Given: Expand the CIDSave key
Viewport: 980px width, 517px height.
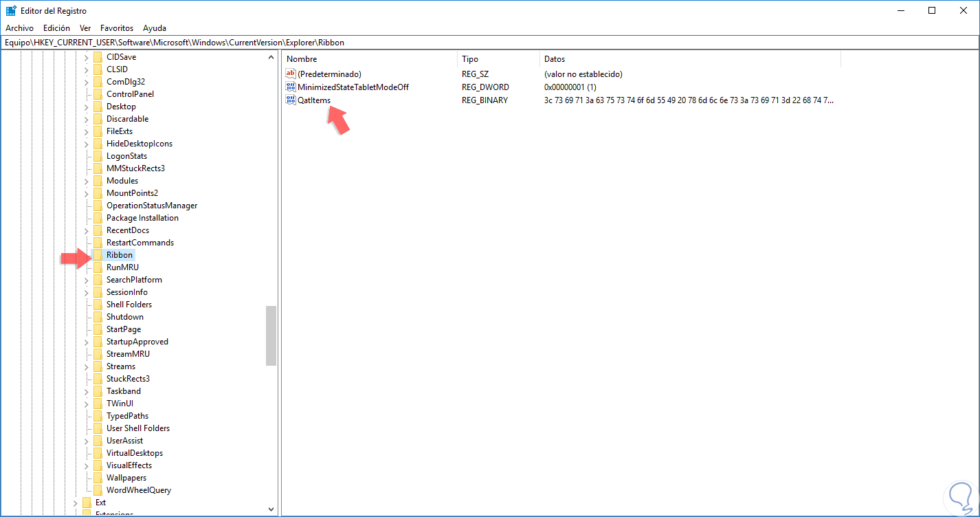Looking at the screenshot, I should coord(87,57).
